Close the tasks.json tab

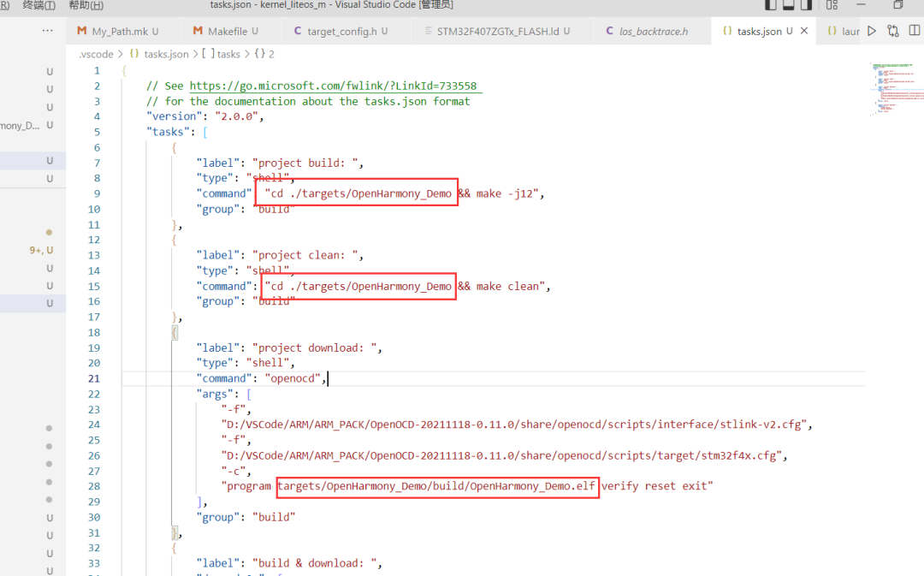click(803, 31)
